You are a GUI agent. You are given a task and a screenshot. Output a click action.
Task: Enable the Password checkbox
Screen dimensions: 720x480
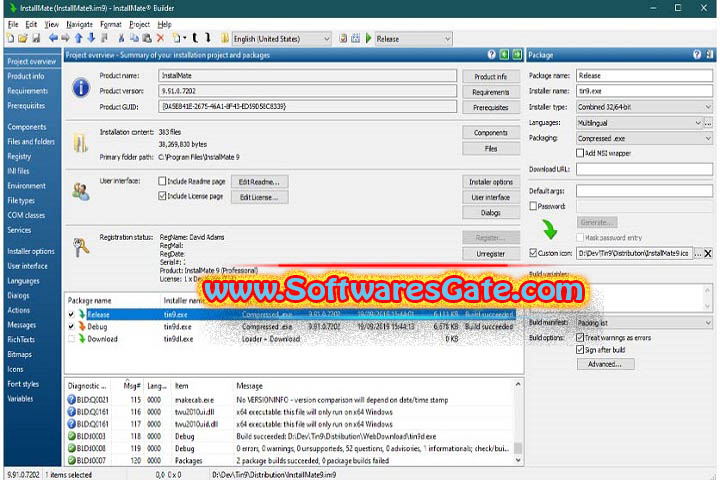pos(533,206)
